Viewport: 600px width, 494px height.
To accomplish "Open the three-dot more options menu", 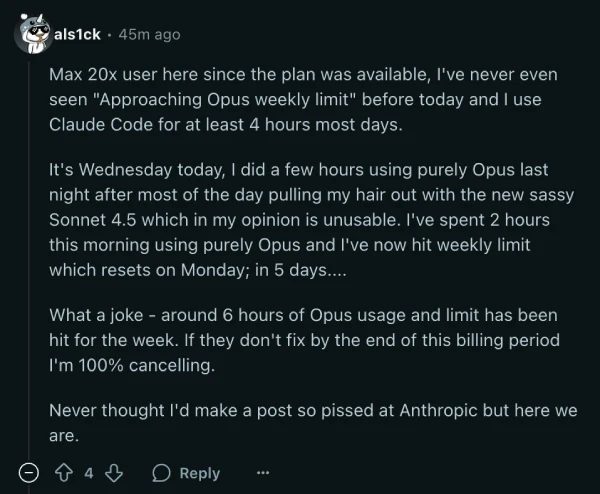I will (x=263, y=473).
